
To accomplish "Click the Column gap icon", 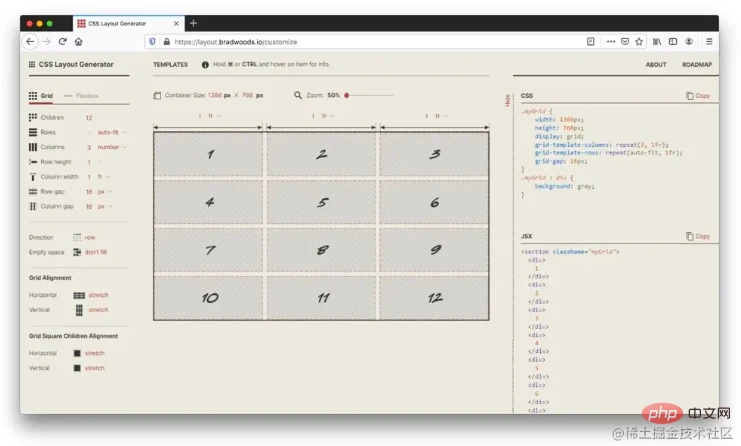I will (x=33, y=206).
